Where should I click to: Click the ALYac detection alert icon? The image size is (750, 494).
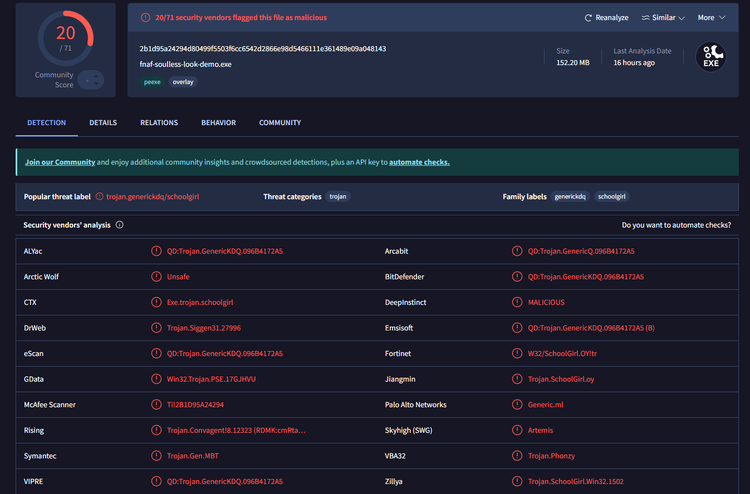click(156, 251)
